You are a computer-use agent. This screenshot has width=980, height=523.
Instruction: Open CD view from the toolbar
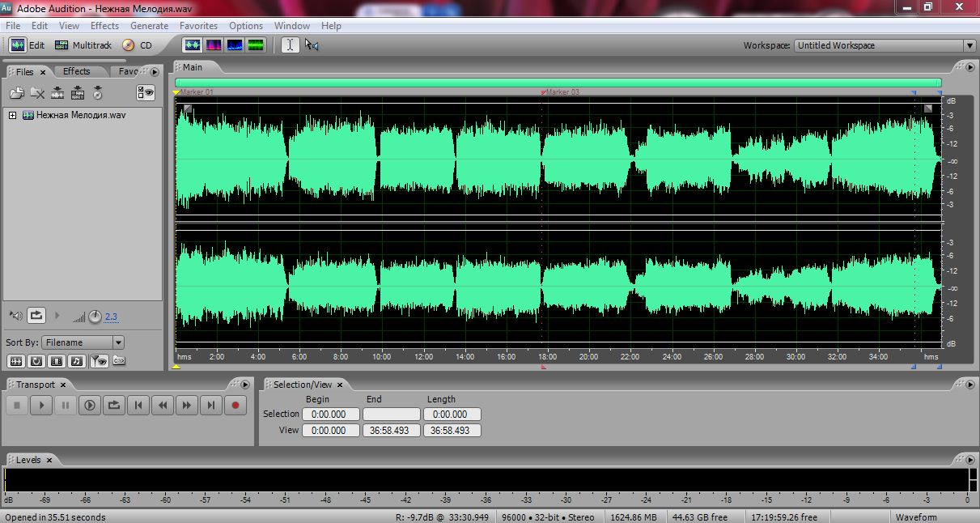138,45
